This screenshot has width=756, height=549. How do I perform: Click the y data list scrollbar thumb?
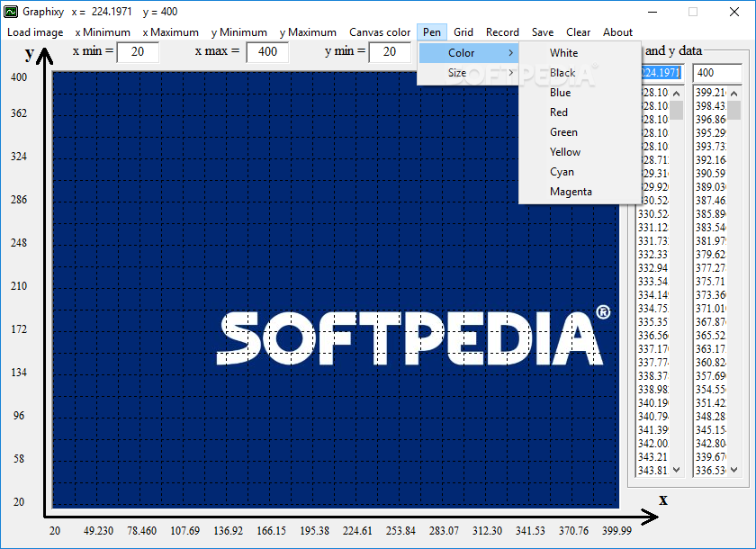click(734, 110)
